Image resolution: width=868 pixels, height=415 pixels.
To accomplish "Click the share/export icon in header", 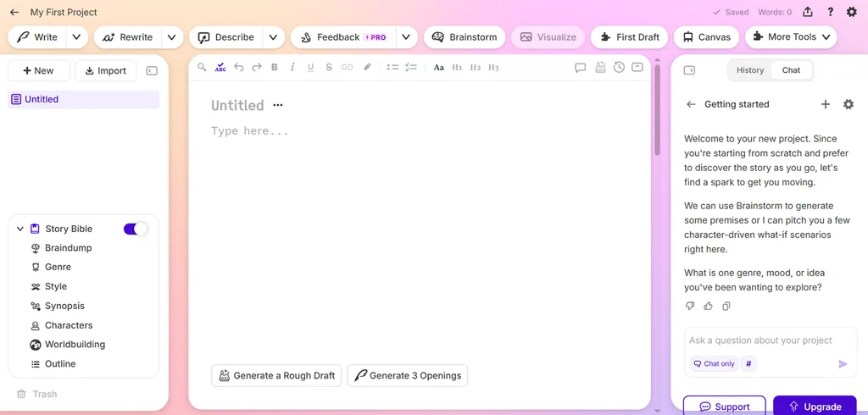I will [808, 12].
